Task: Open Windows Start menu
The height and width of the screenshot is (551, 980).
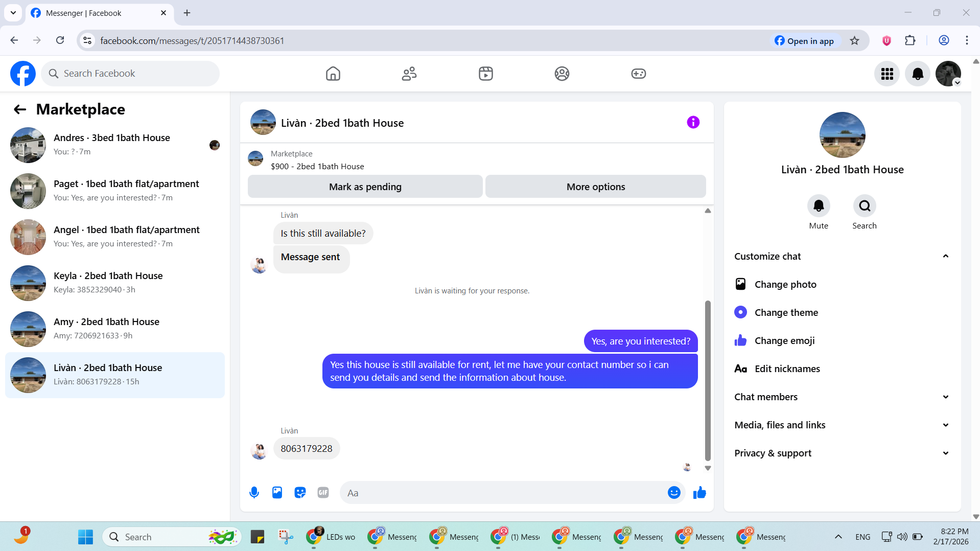Action: coord(85,537)
